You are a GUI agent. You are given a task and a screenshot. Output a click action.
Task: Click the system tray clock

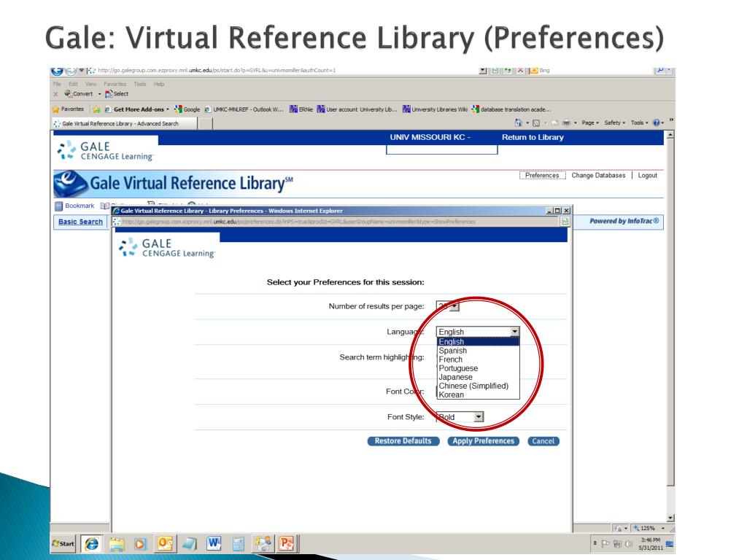[x=650, y=543]
